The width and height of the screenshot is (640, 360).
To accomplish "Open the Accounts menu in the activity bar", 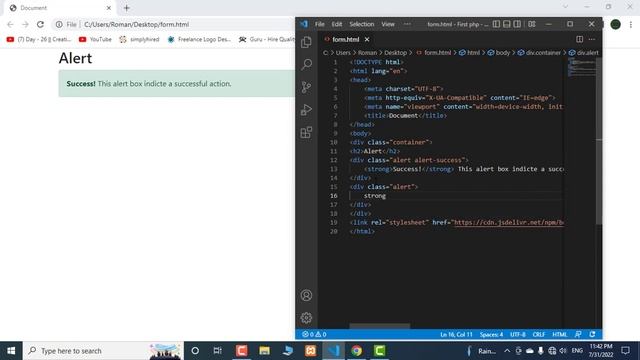I will tap(306, 295).
